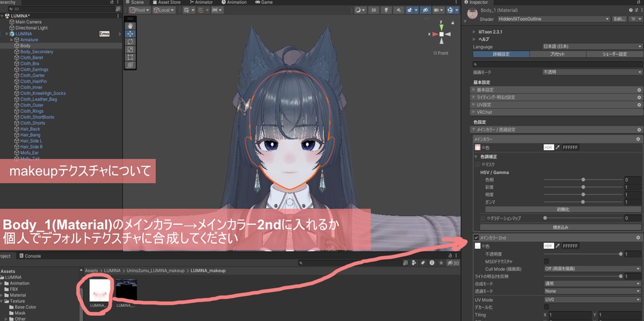Expand the VRChat section
Viewport: 644px width, 321px height.
pos(557,112)
